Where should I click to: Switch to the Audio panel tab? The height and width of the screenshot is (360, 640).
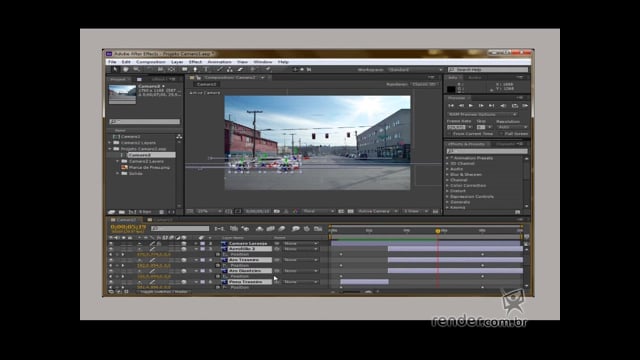click(x=474, y=78)
